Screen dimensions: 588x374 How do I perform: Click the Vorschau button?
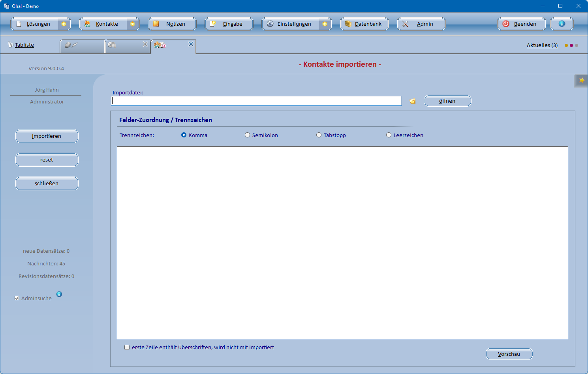click(x=509, y=354)
